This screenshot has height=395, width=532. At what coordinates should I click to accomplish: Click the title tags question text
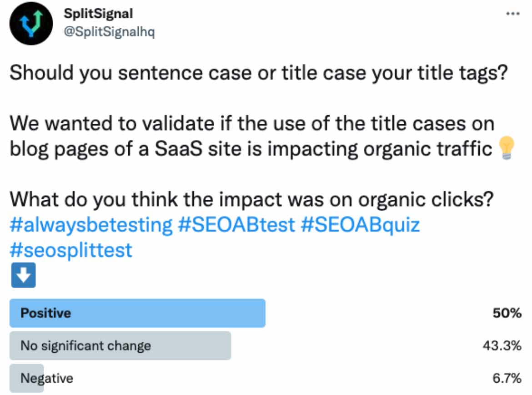tap(258, 73)
